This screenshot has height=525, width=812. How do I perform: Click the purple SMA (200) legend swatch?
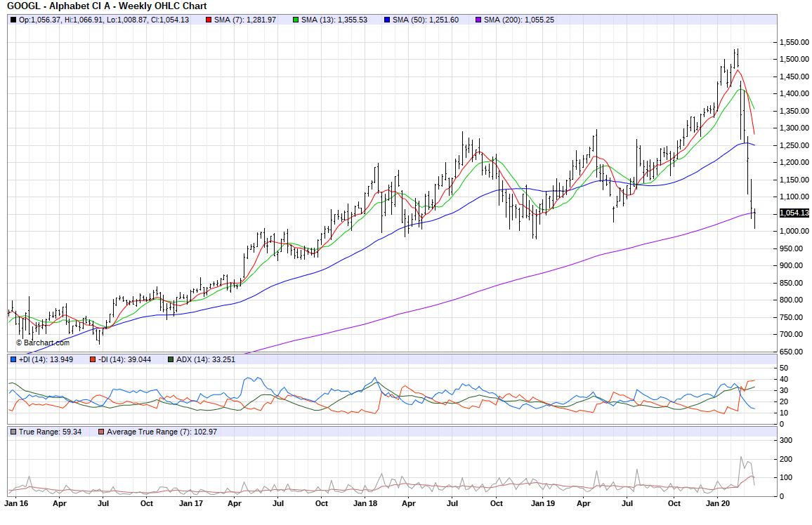478,20
